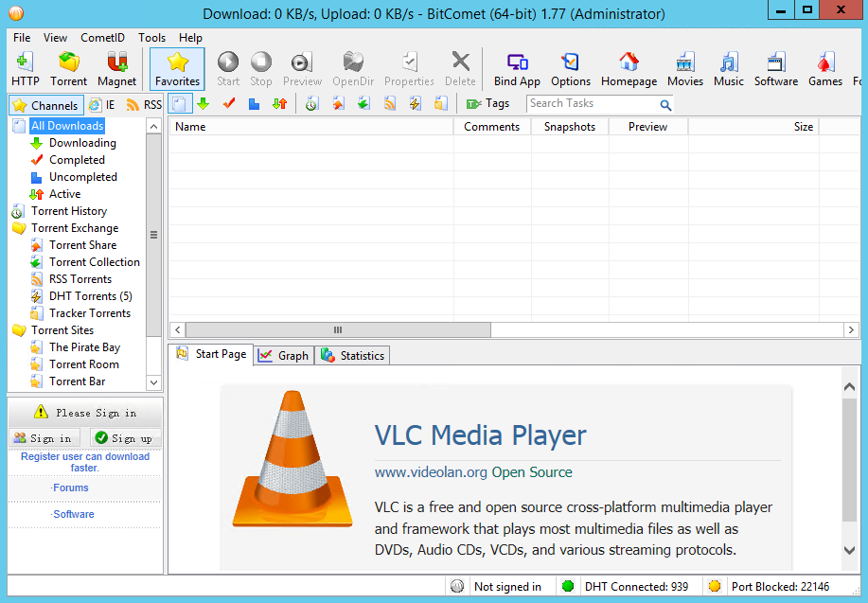
Task: Click the task list scroll right arrow
Action: click(851, 330)
